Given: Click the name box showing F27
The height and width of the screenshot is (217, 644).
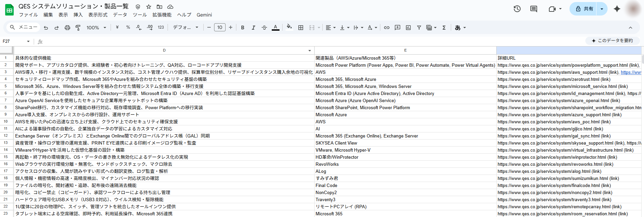Looking at the screenshot, I should point(15,41).
